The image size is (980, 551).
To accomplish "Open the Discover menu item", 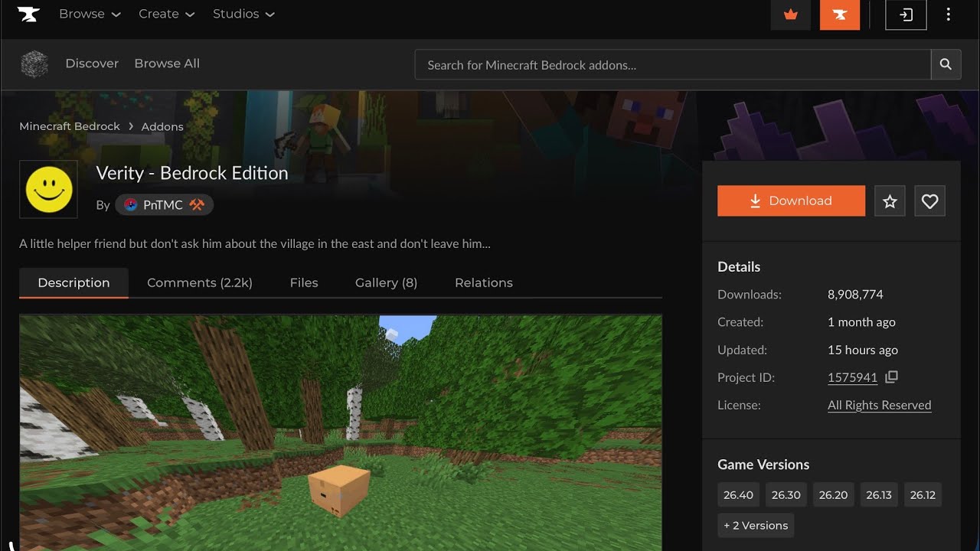I will tap(92, 64).
